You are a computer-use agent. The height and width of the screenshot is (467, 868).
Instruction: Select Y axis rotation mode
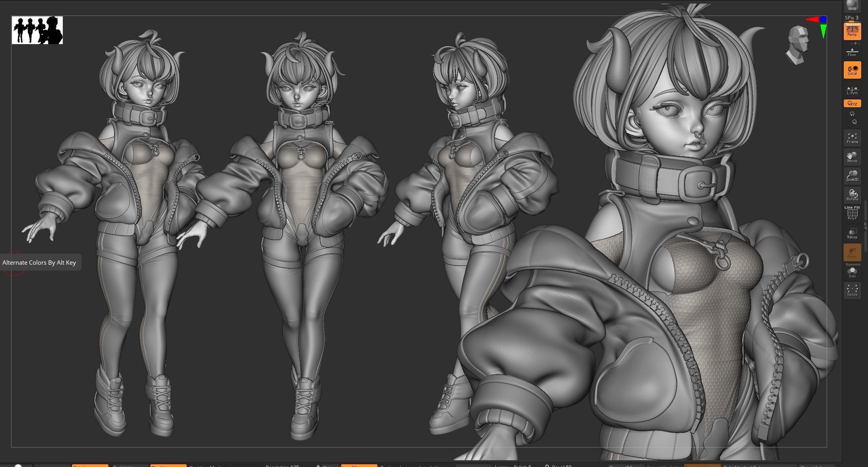coord(852,114)
